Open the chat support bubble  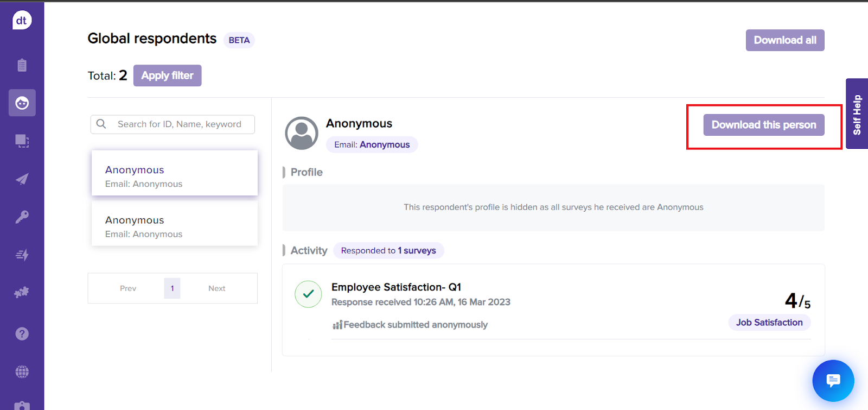click(833, 381)
